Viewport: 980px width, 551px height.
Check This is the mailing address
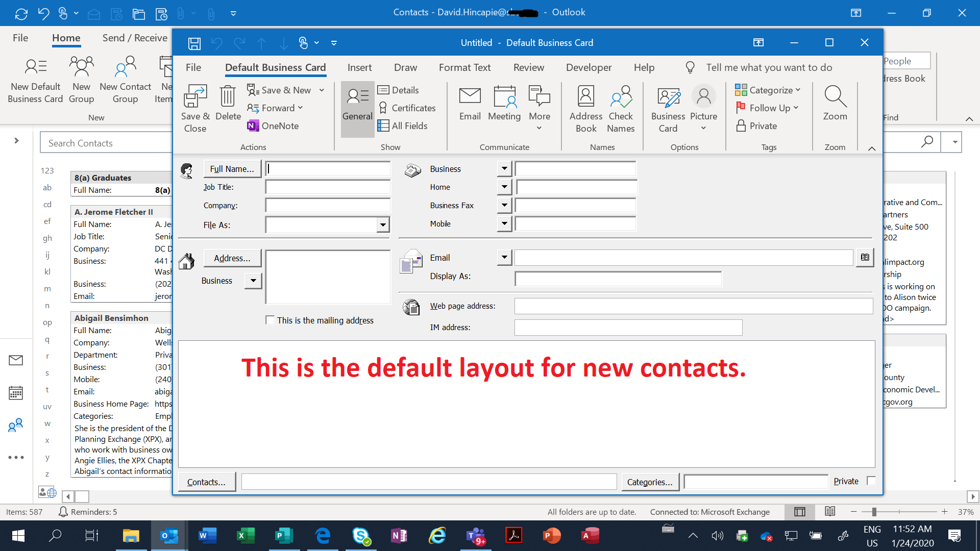pyautogui.click(x=270, y=320)
